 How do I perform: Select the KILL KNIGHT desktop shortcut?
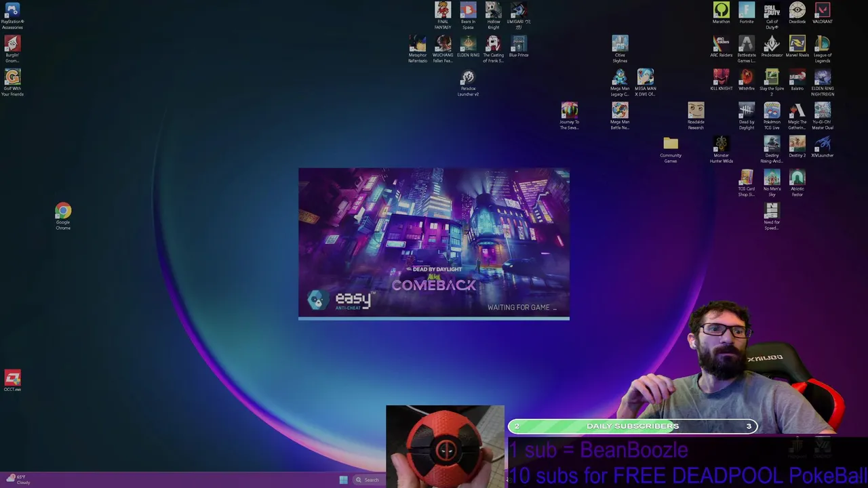tap(722, 80)
